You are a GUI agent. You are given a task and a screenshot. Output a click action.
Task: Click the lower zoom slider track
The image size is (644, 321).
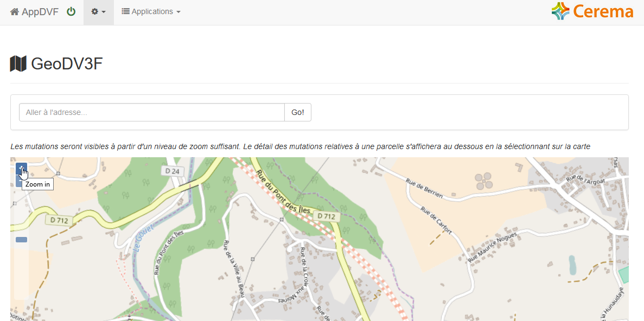click(21, 271)
